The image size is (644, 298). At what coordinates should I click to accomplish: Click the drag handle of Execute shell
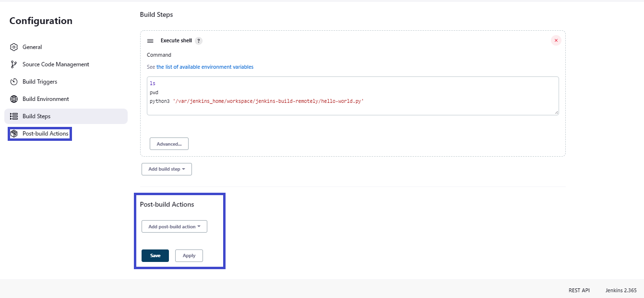(x=150, y=41)
